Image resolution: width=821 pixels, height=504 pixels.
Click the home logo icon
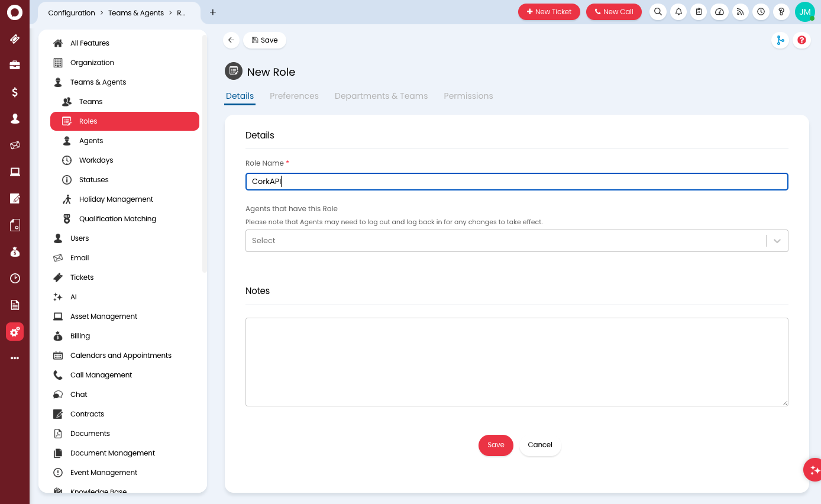[15, 12]
